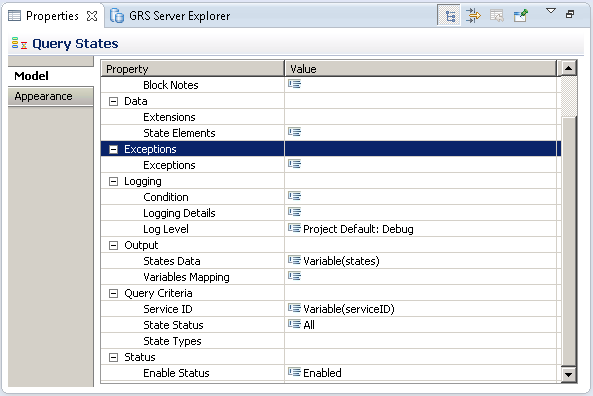Click the State Status value icon
The image size is (593, 396).
[x=294, y=324]
